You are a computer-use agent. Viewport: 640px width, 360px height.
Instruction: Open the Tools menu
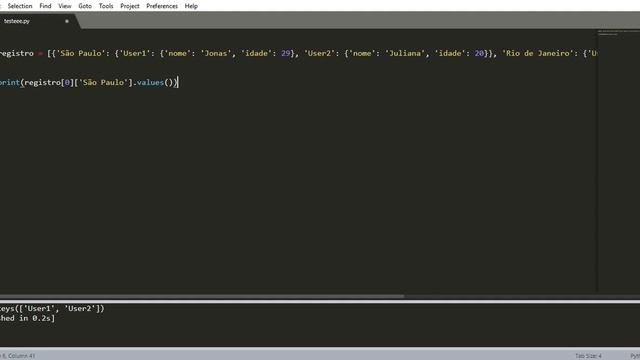(106, 6)
